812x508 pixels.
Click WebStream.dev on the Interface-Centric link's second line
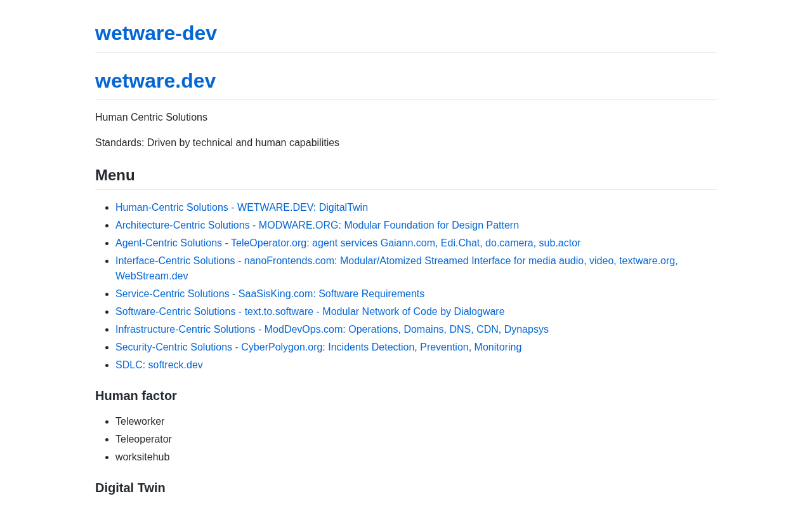click(x=152, y=276)
